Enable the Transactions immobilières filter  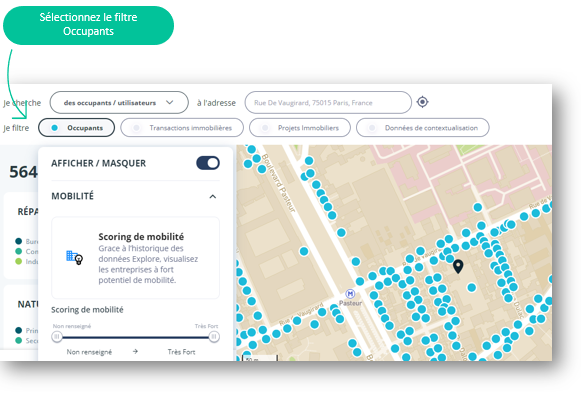coord(182,128)
